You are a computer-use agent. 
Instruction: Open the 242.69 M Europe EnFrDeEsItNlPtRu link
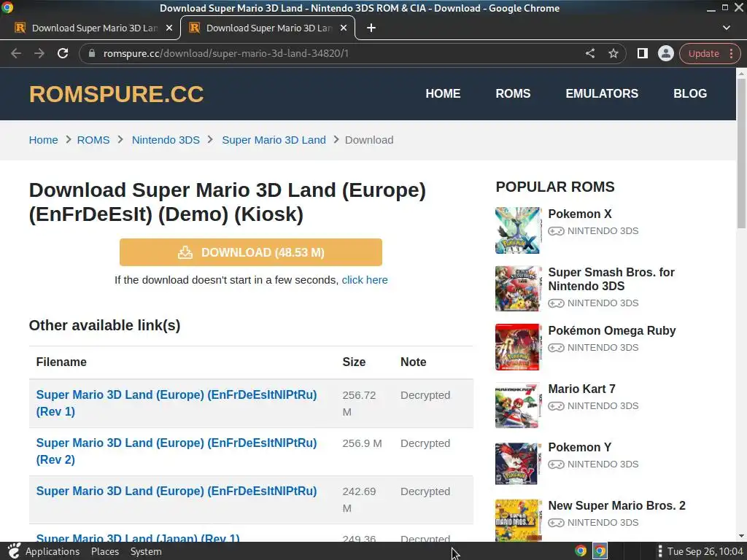coord(177,491)
